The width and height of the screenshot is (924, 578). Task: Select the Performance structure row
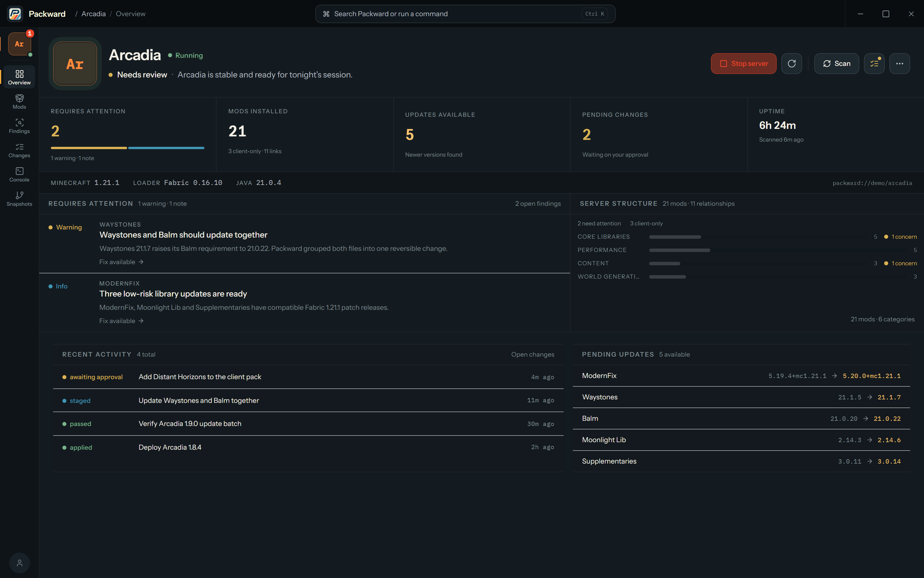coord(747,250)
